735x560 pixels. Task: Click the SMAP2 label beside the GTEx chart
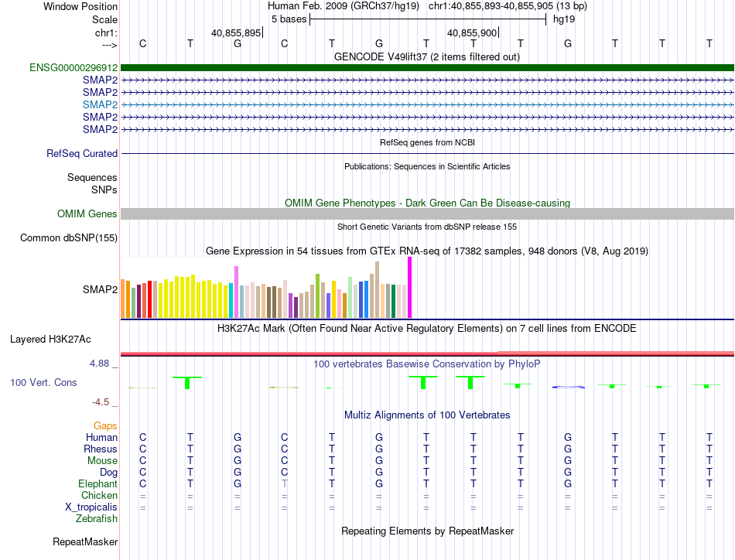tap(101, 289)
